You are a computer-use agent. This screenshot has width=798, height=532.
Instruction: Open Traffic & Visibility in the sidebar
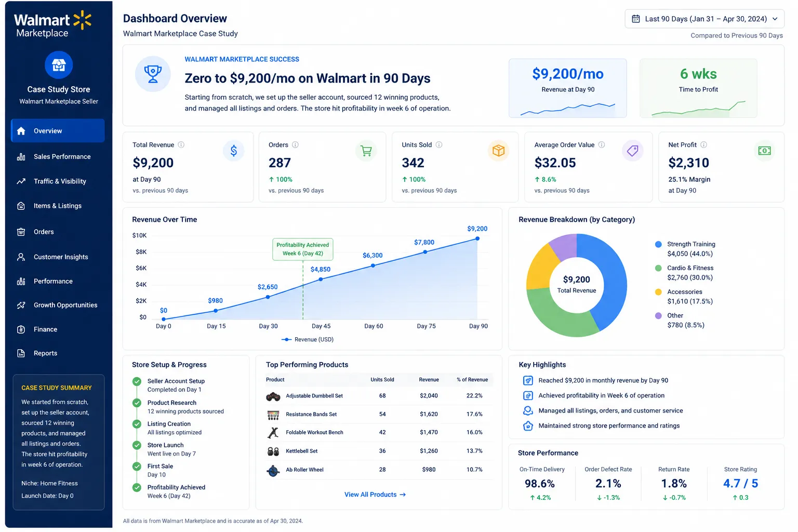(x=58, y=181)
